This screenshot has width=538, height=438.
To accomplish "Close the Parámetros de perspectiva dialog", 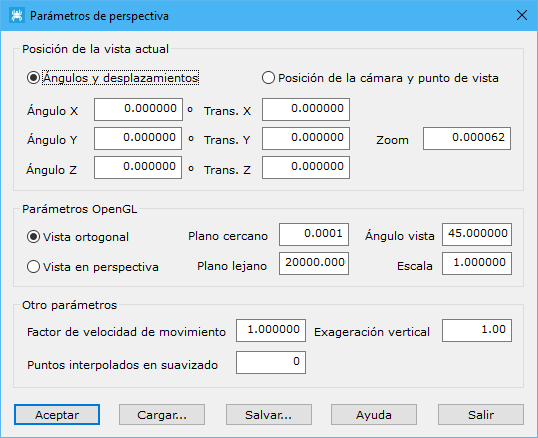I will tap(522, 15).
